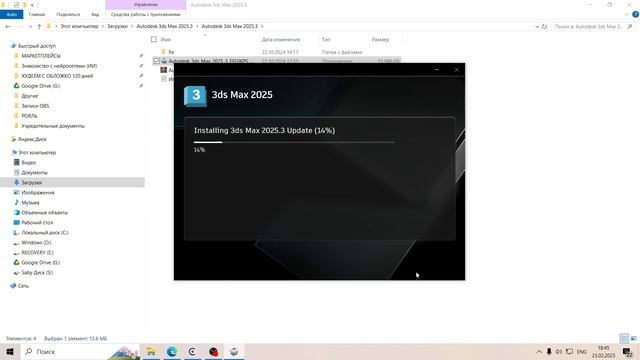Open the Записи OBS folder
This screenshot has width=640, height=360.
pyautogui.click(x=35, y=106)
